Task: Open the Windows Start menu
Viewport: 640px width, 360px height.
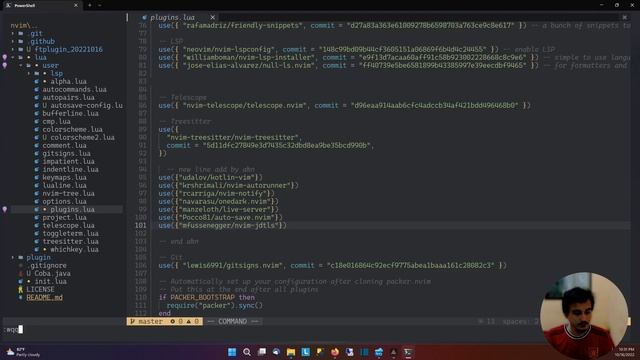Action: [x=232, y=352]
